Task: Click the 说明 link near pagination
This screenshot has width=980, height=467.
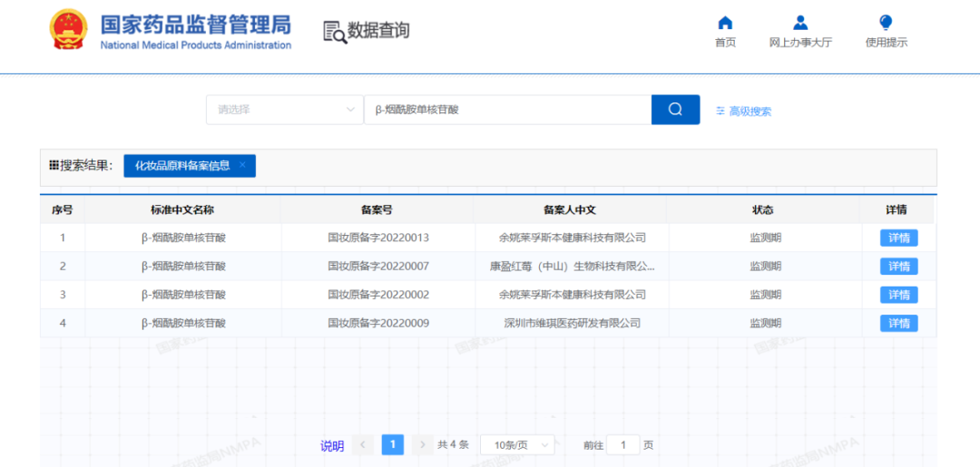Action: tap(332, 446)
